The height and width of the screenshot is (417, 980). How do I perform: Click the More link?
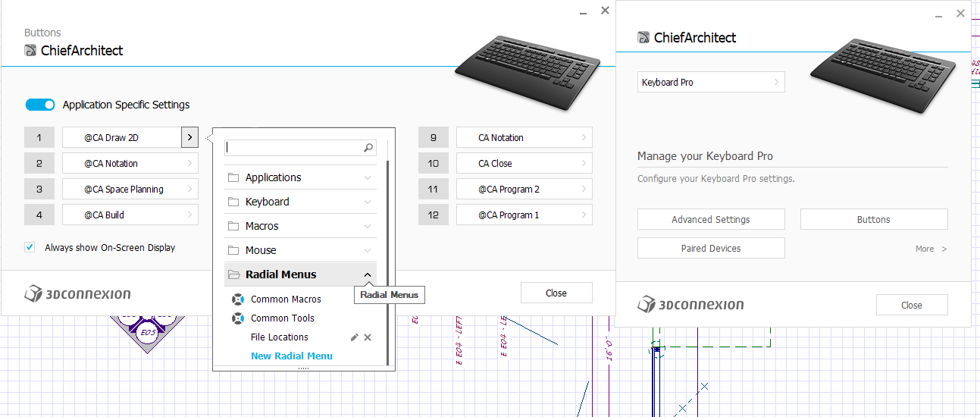coord(931,249)
